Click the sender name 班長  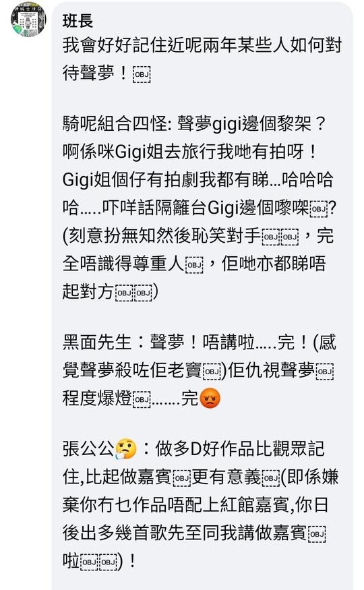(x=78, y=21)
